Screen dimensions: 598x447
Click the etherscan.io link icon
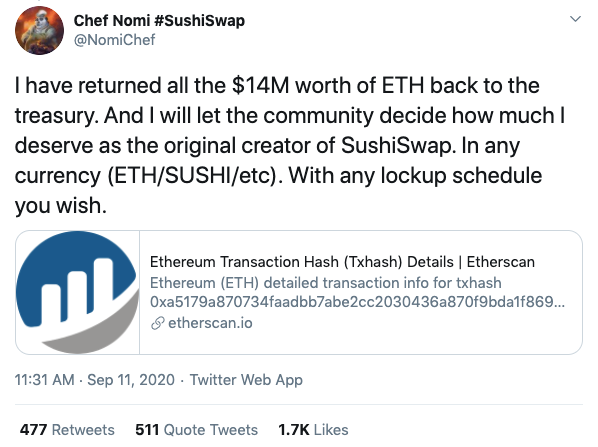pyautogui.click(x=158, y=323)
